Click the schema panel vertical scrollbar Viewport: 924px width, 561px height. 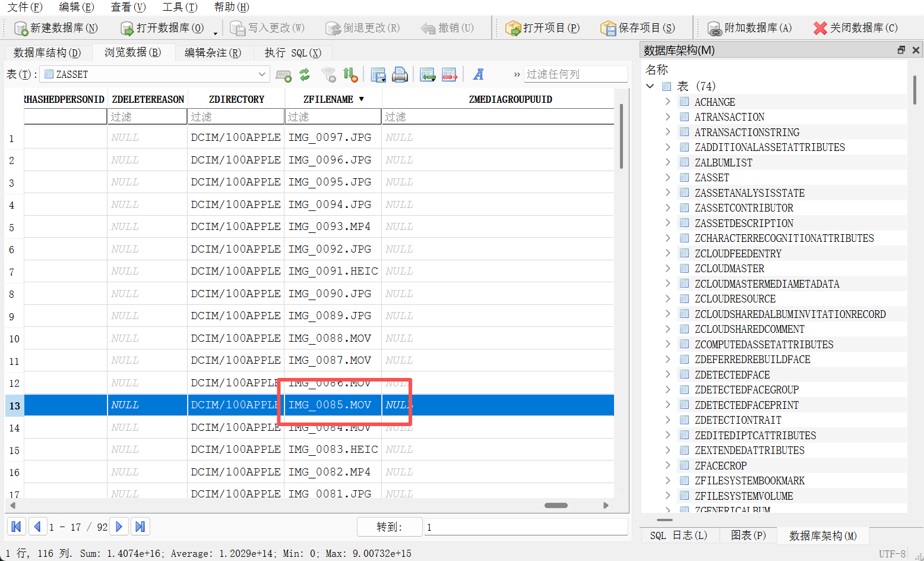[914, 90]
